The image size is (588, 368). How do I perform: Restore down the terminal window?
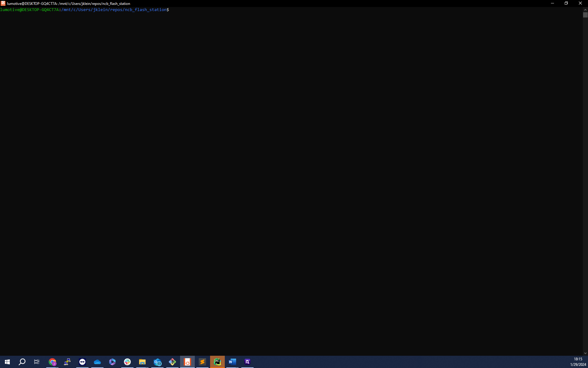click(x=566, y=3)
